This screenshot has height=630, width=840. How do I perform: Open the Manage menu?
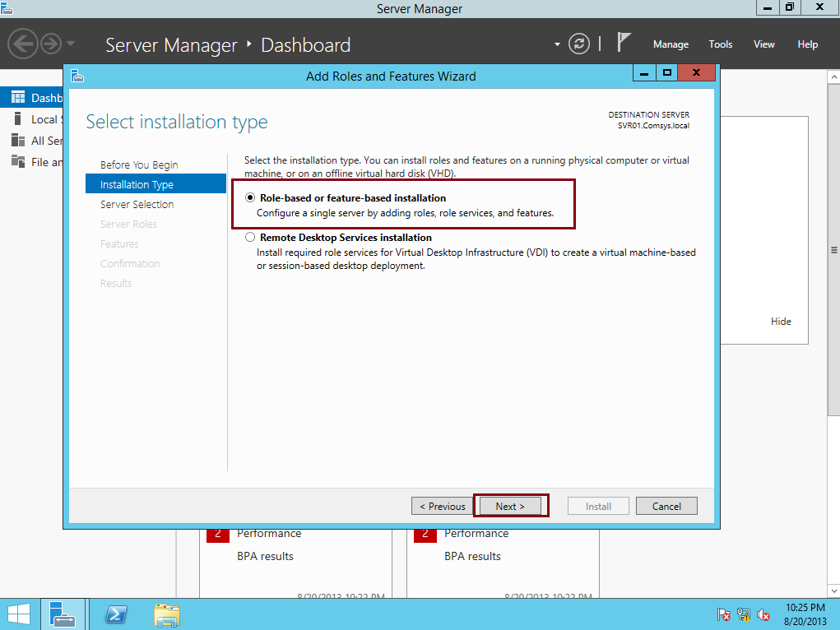tap(671, 44)
